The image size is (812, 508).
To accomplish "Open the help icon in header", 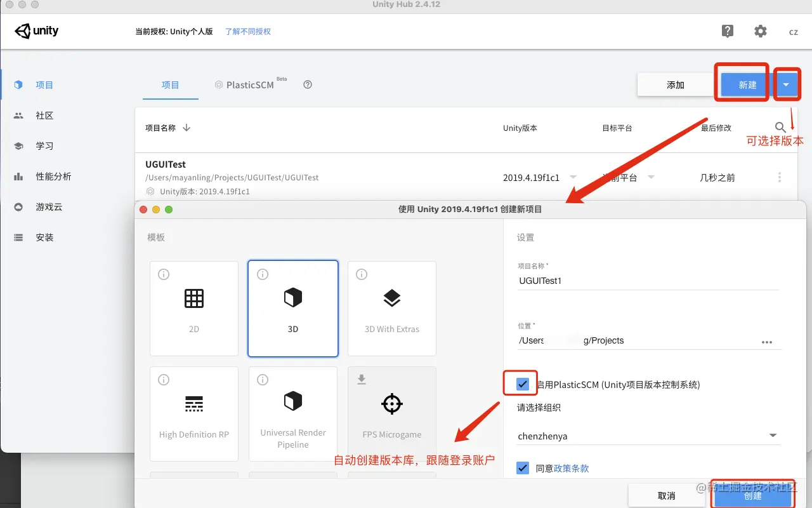I will pyautogui.click(x=728, y=31).
